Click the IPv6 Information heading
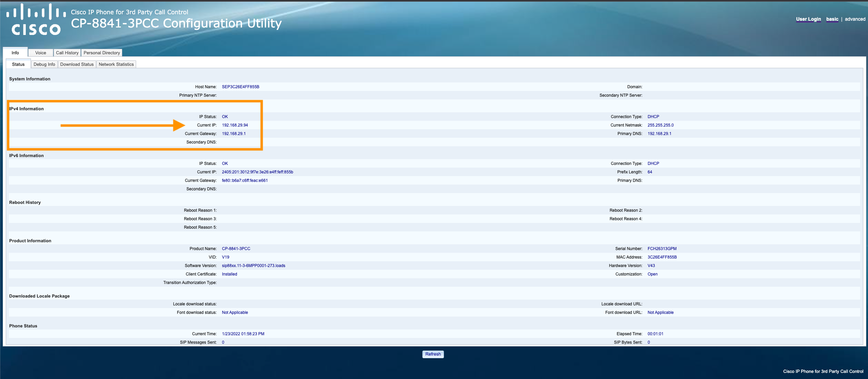The width and height of the screenshot is (868, 379). [26, 155]
